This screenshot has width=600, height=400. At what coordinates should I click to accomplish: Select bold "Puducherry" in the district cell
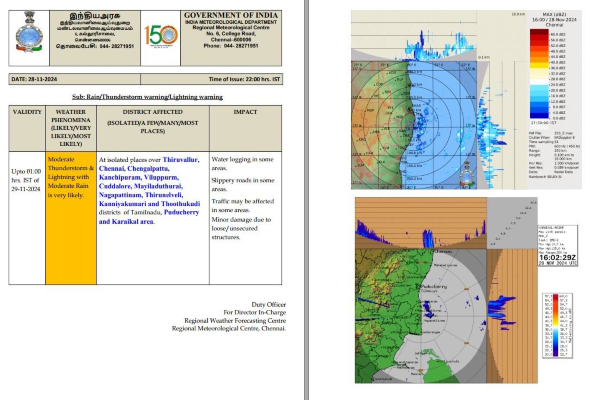tap(181, 212)
